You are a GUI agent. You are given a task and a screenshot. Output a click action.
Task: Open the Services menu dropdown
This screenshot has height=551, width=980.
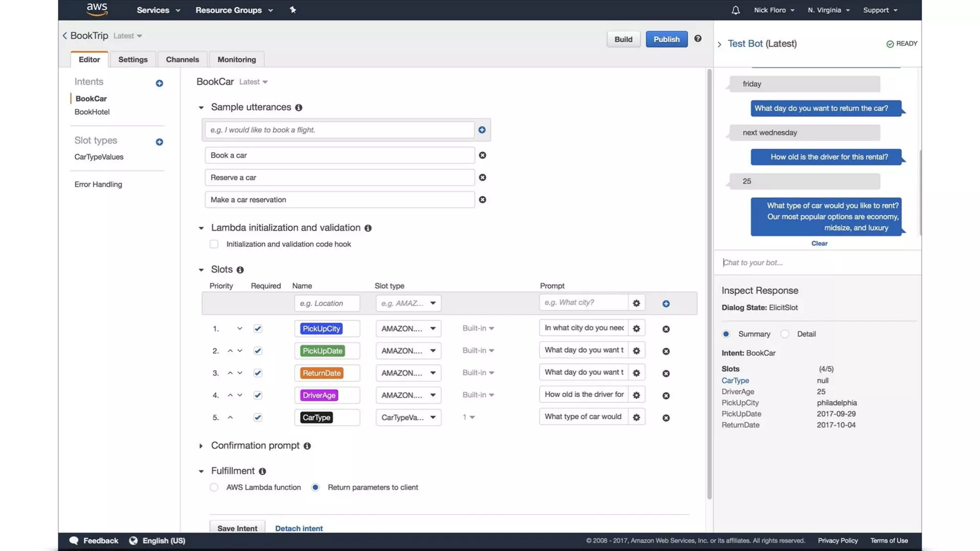coord(158,10)
